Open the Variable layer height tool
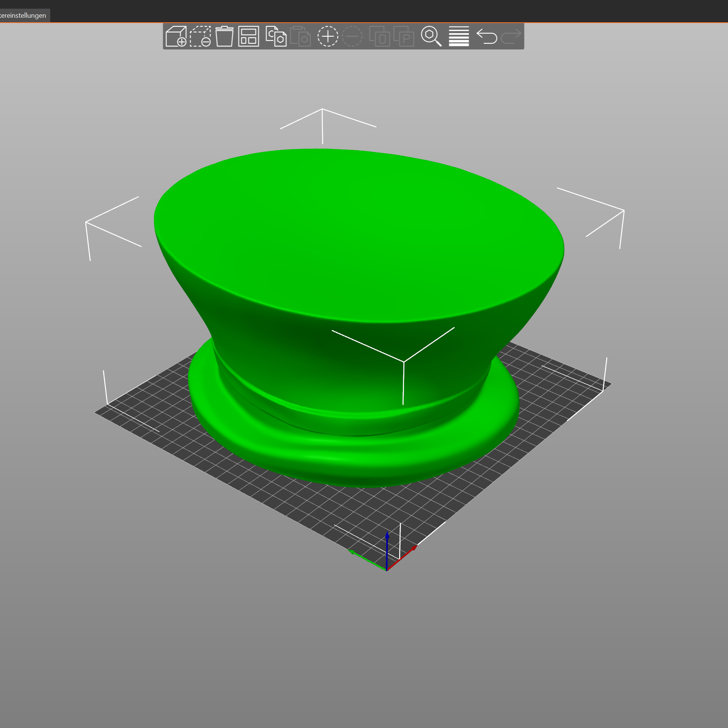This screenshot has height=728, width=728. click(459, 36)
